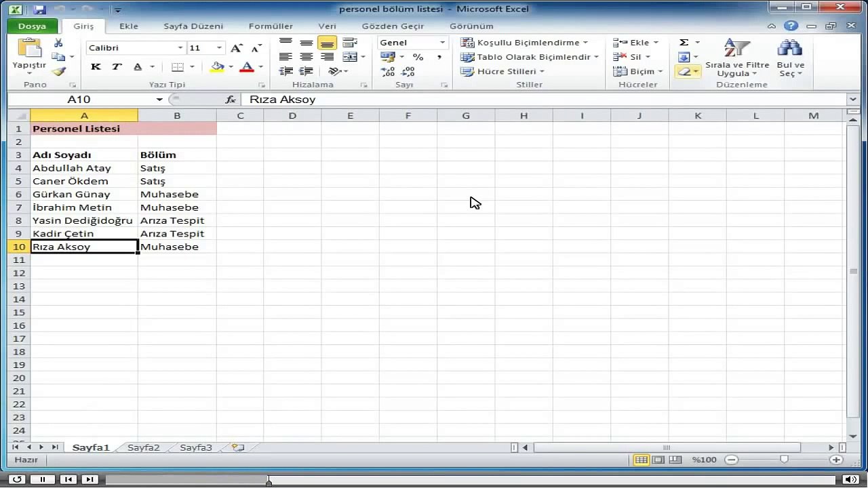Click the accounting currency format icon
868x488 pixels.
tap(389, 57)
